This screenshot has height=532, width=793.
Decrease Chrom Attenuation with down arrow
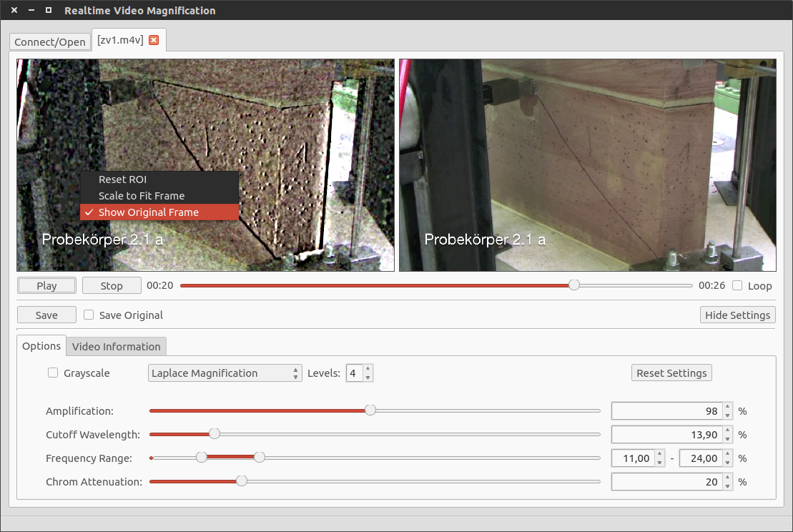click(x=727, y=486)
